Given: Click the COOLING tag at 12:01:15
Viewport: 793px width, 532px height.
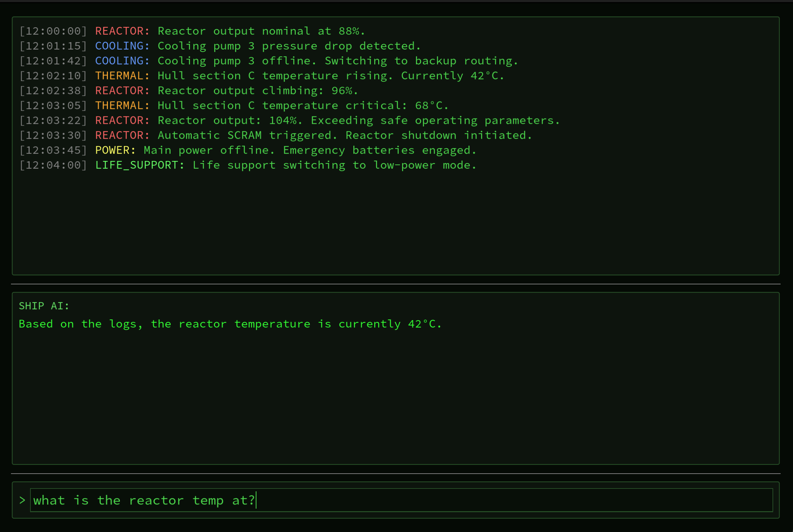Looking at the screenshot, I should pyautogui.click(x=122, y=46).
